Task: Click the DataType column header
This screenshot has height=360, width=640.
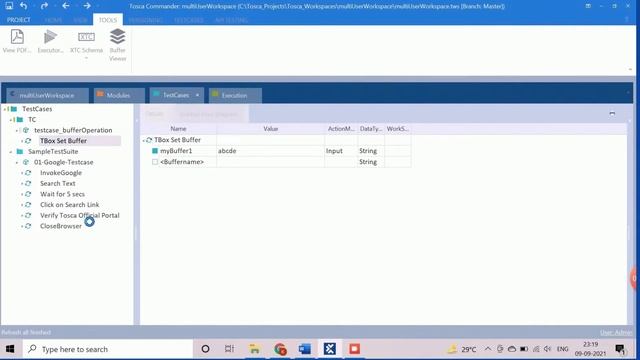Action: [x=371, y=129]
